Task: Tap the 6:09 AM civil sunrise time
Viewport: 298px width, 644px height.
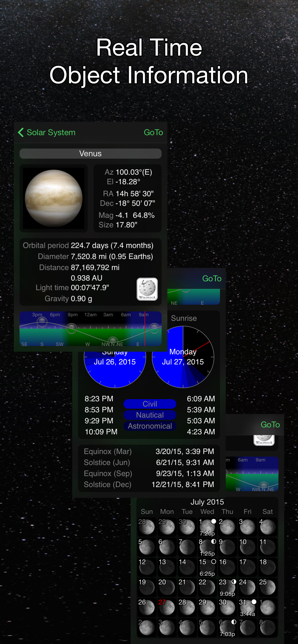Action: pyautogui.click(x=201, y=399)
